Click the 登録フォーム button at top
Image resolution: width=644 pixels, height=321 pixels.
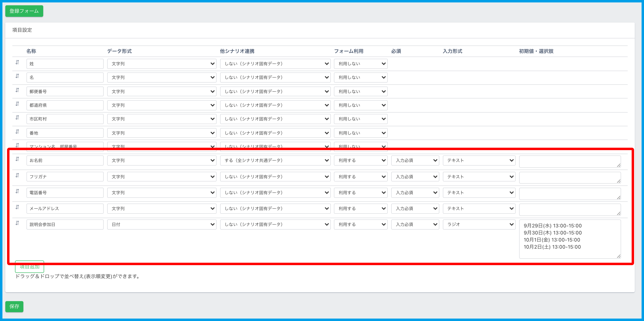(x=24, y=11)
